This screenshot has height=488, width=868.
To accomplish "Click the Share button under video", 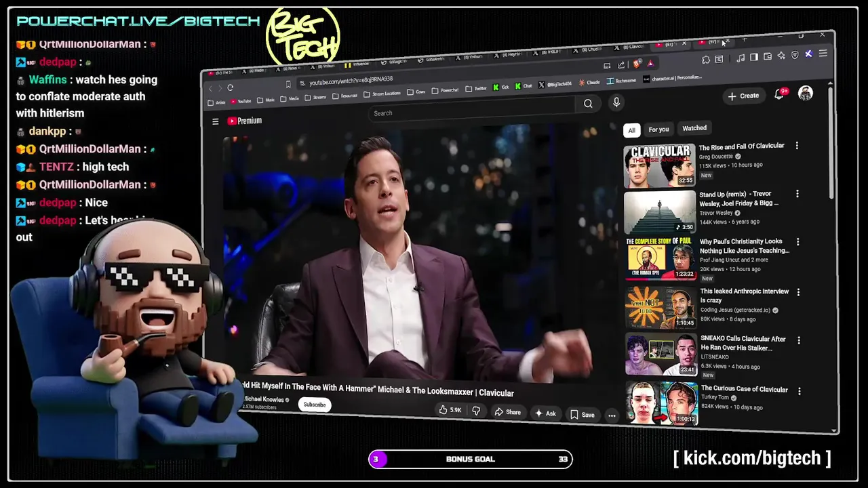I will (507, 412).
